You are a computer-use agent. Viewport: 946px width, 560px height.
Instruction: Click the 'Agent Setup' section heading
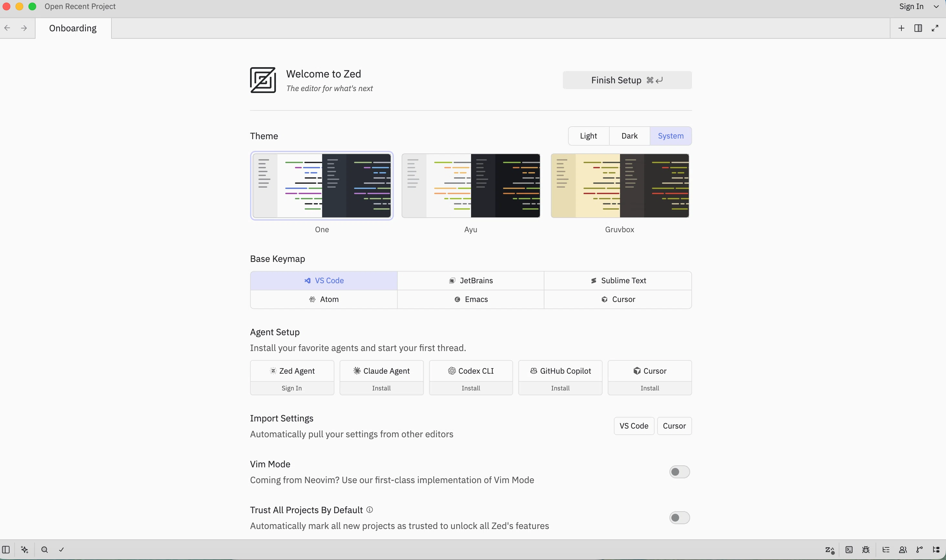tap(275, 332)
